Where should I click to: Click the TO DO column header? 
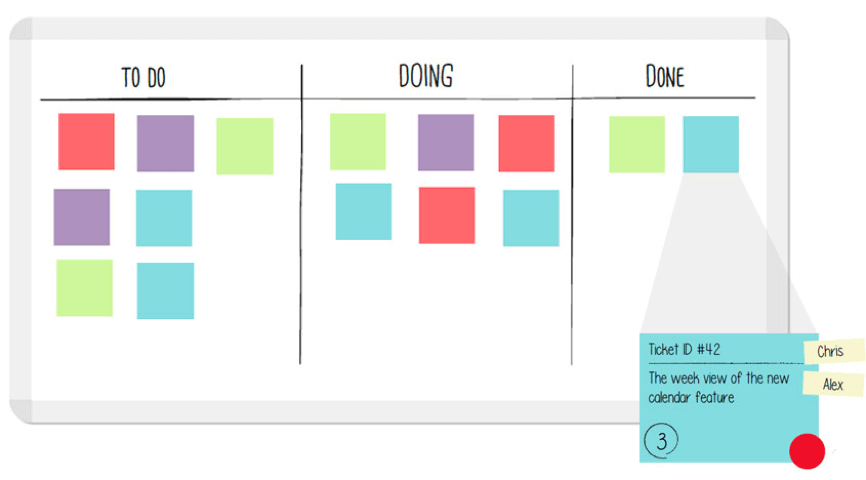143,79
